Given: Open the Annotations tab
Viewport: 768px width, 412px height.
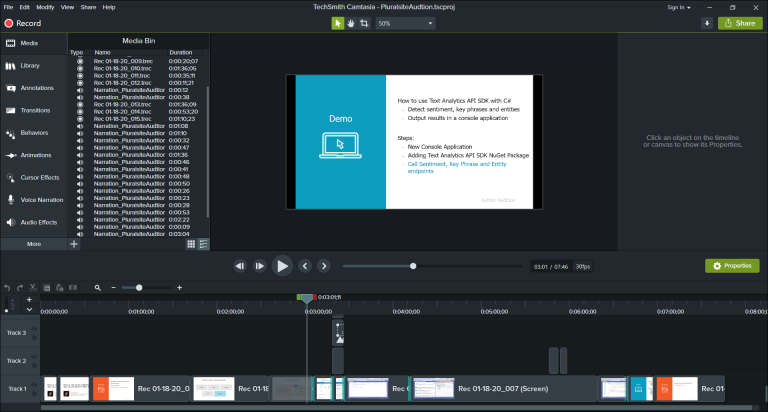Looking at the screenshot, I should (33, 88).
